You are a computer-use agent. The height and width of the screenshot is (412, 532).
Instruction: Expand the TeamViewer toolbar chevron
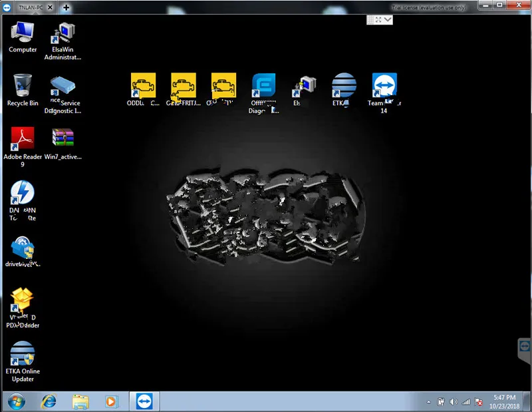[388, 20]
